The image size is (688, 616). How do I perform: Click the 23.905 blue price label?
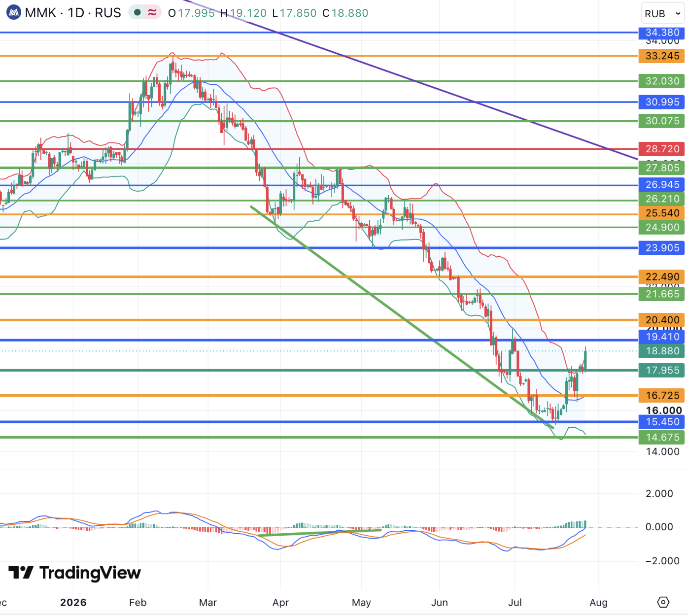[x=662, y=248]
